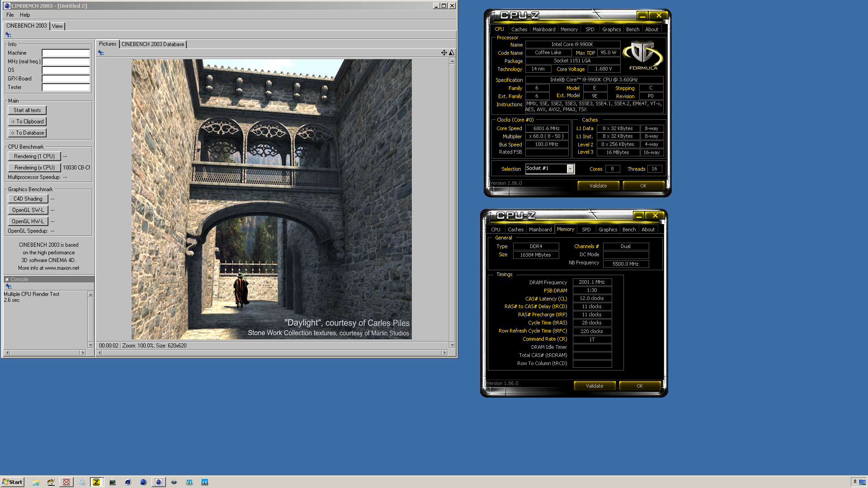Select the active CINEBENCH sphere taskbar button

point(158,482)
